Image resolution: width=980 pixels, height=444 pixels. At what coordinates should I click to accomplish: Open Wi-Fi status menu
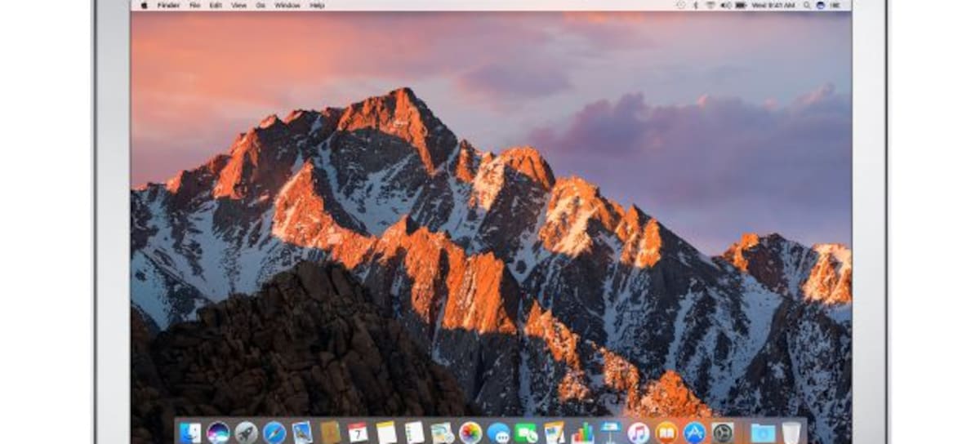[711, 5]
